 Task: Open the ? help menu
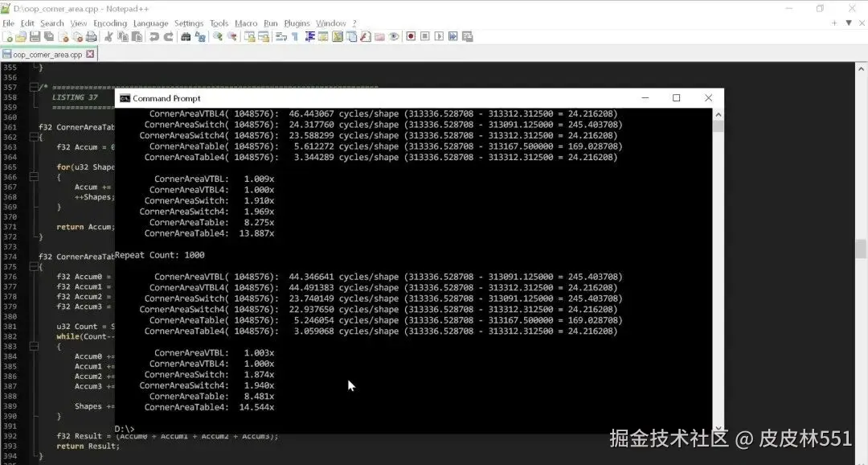[x=354, y=23]
